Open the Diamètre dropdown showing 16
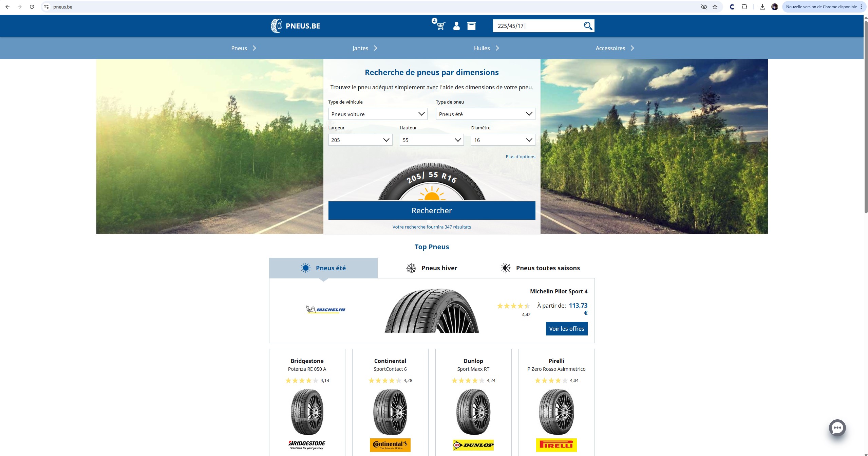This screenshot has width=868, height=456. [503, 140]
